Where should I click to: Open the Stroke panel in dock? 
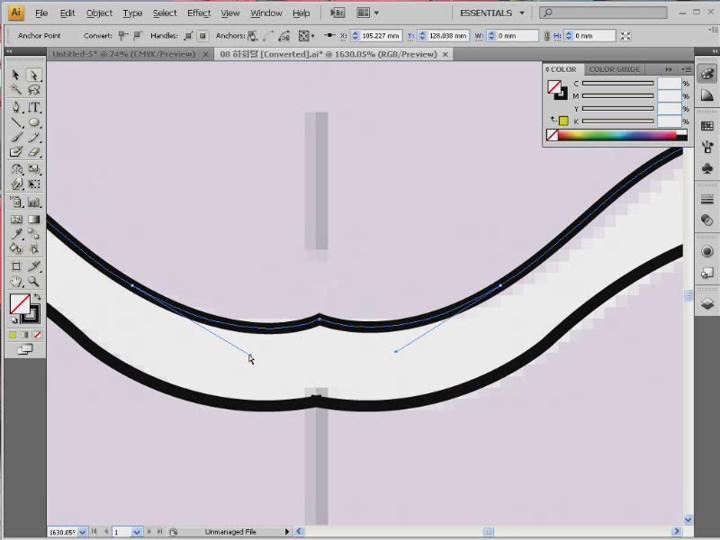click(x=707, y=199)
